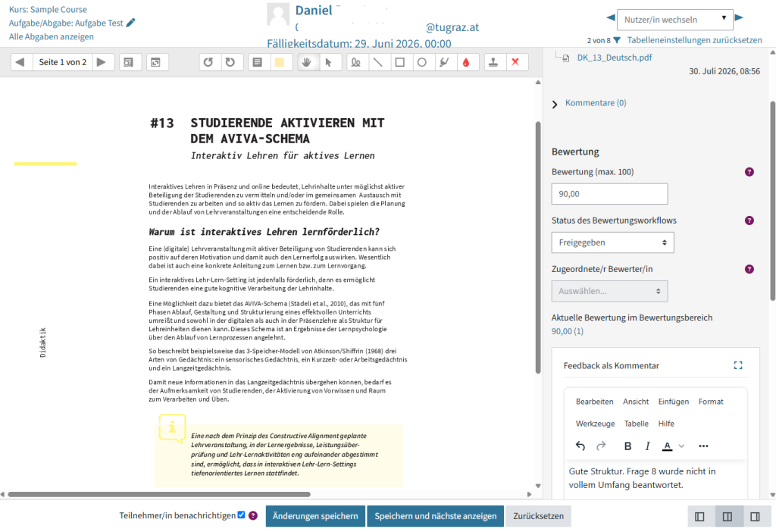Click Tabelleneinstellungen zurücksetzen link
776x532 pixels.
(x=694, y=40)
